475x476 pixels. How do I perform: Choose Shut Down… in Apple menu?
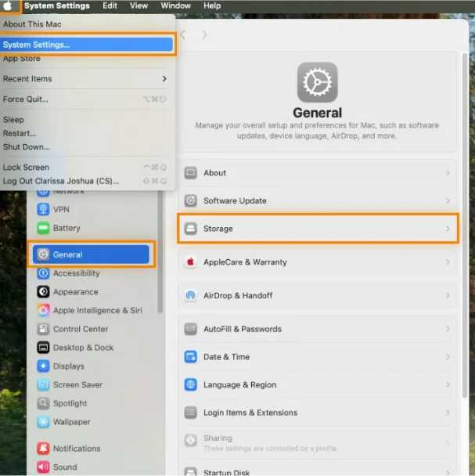point(88,147)
